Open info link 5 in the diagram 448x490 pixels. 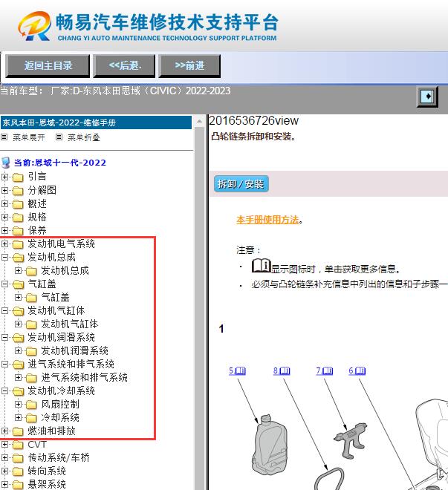237,370
